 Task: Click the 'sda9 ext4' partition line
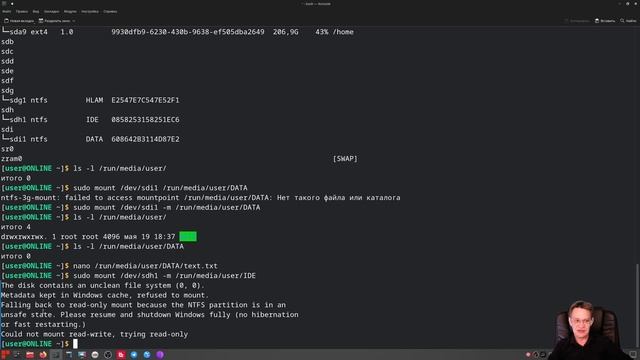[x=178, y=32]
